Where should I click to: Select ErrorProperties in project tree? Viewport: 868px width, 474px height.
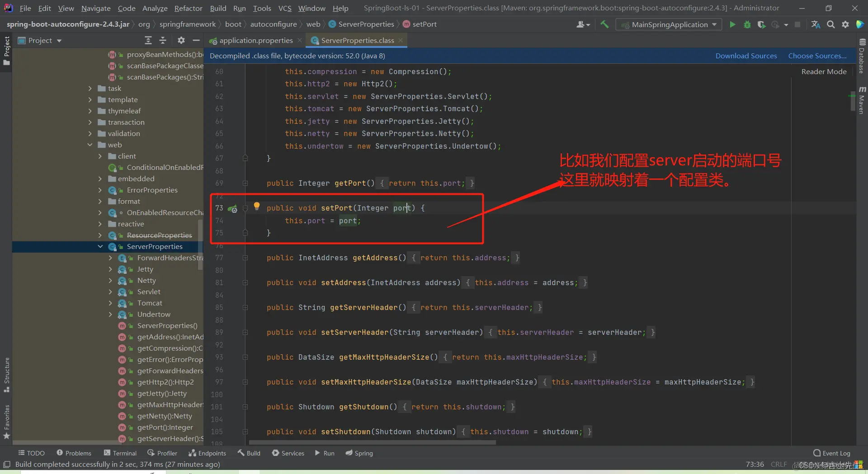click(x=152, y=190)
